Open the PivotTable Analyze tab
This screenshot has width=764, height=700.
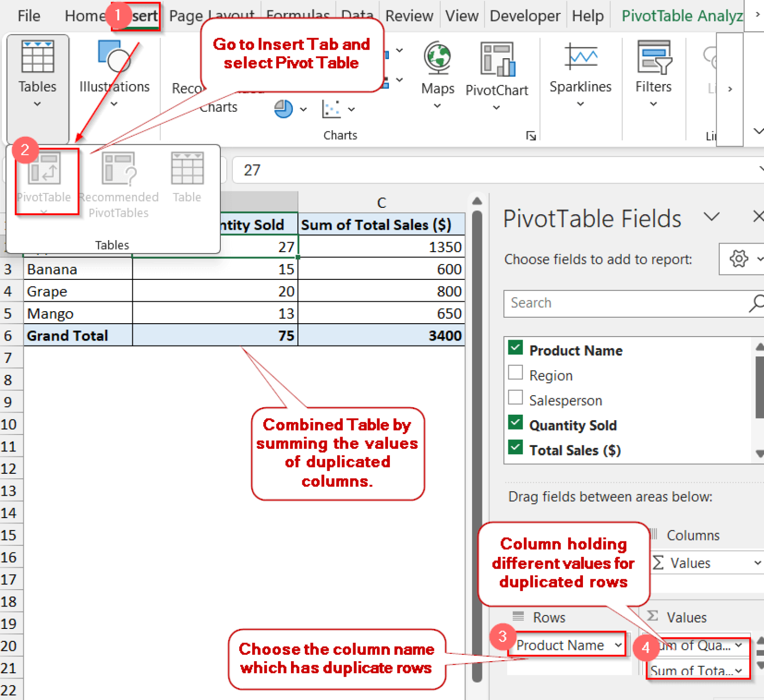[x=681, y=15]
